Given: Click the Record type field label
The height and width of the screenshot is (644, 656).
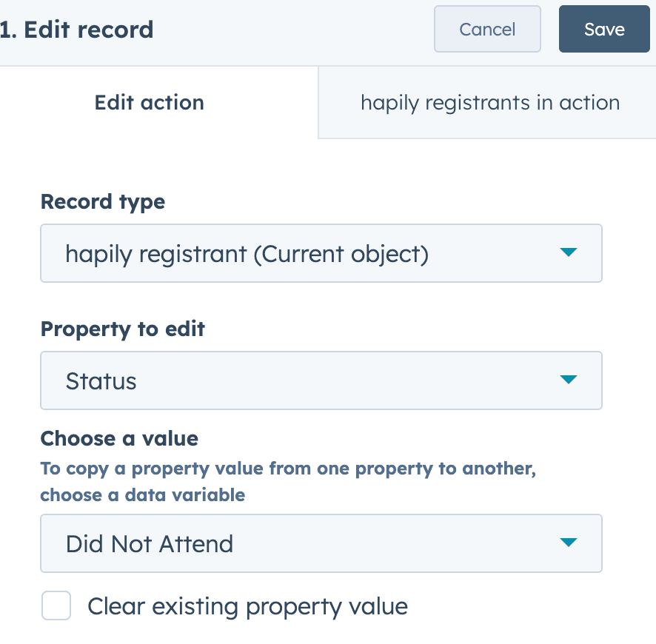Looking at the screenshot, I should click(x=103, y=201).
